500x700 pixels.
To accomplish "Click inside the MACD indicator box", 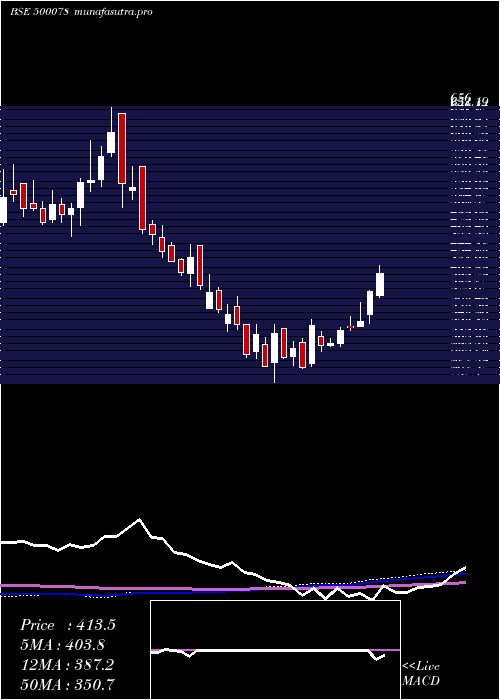I will pyautogui.click(x=275, y=650).
